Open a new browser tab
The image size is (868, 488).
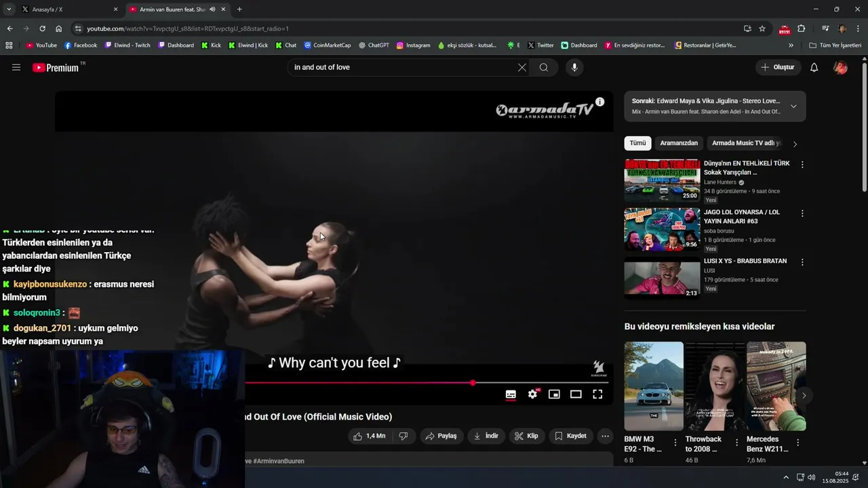(239, 9)
